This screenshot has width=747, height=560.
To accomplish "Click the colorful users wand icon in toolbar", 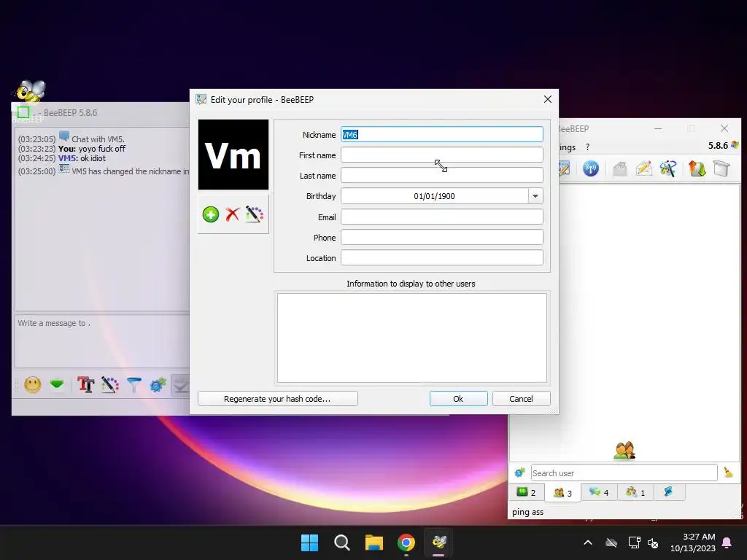I will (668, 168).
